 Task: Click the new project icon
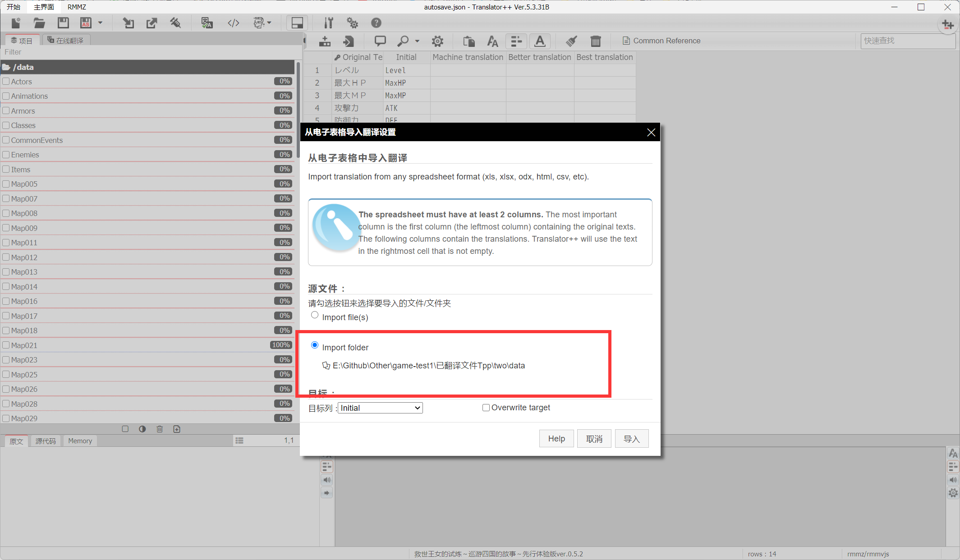coord(16,23)
